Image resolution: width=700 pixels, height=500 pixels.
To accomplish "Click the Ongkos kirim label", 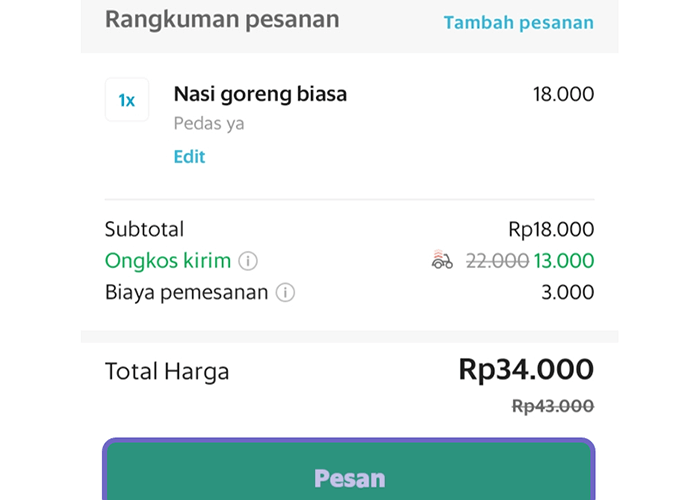I will pos(168,260).
